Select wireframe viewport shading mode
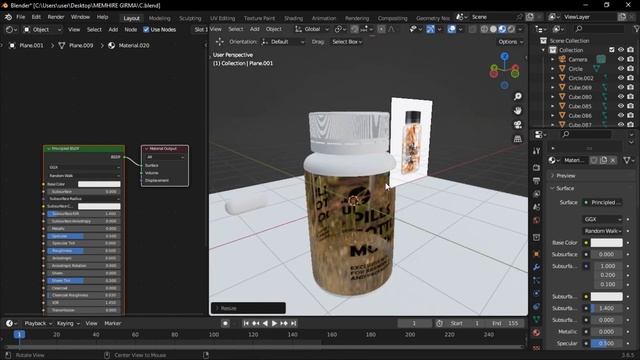The image size is (640, 360). [484, 29]
